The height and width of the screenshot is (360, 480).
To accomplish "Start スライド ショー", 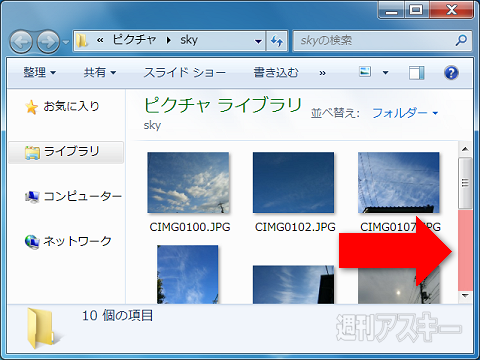I will point(184,72).
